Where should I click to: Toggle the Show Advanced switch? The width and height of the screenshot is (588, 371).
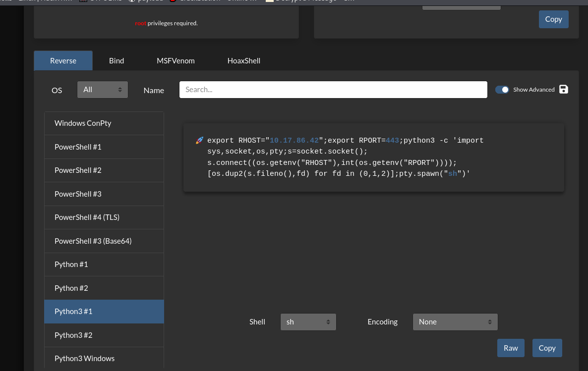pyautogui.click(x=502, y=90)
